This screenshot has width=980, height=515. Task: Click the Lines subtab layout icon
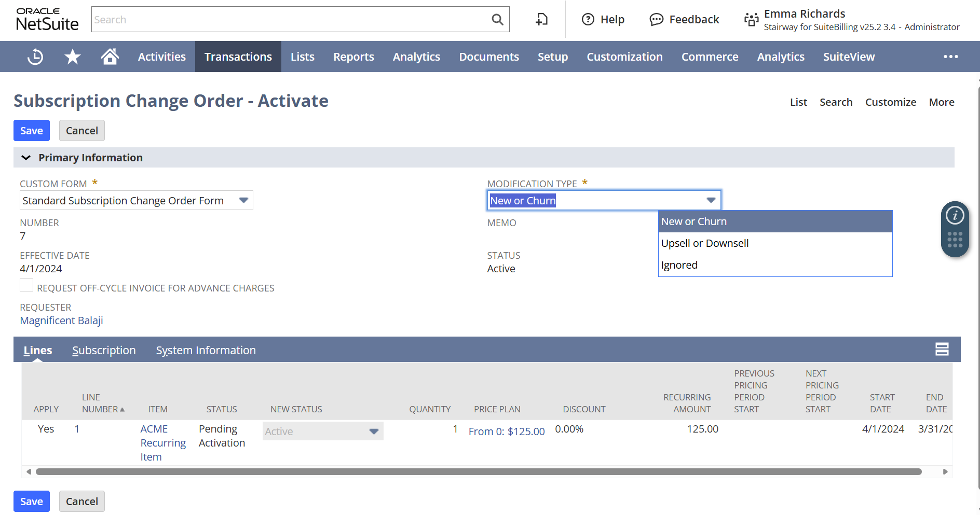(x=942, y=350)
